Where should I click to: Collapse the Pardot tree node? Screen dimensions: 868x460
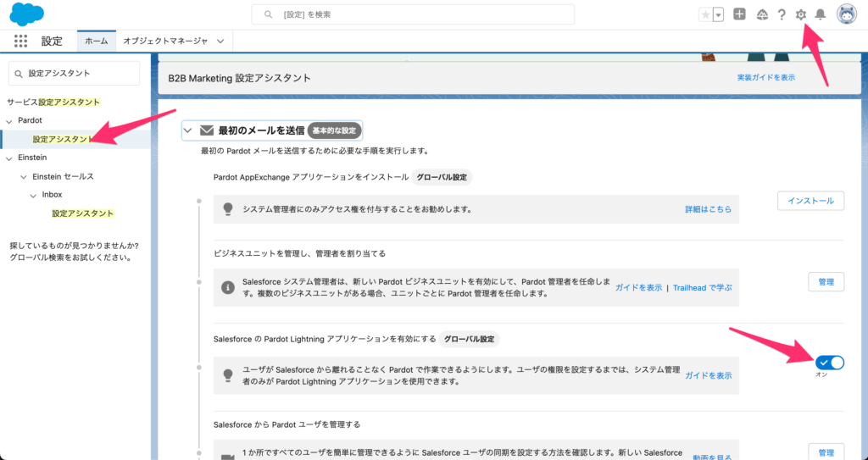point(8,120)
